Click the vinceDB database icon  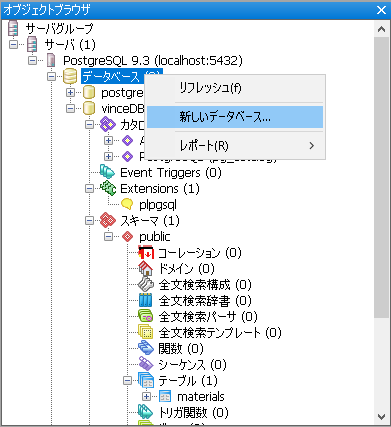click(x=89, y=108)
